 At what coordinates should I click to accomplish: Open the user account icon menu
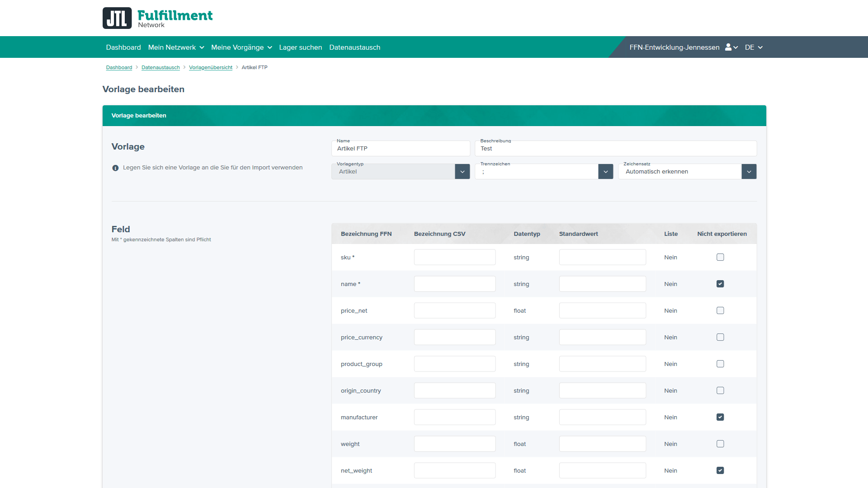coord(728,47)
